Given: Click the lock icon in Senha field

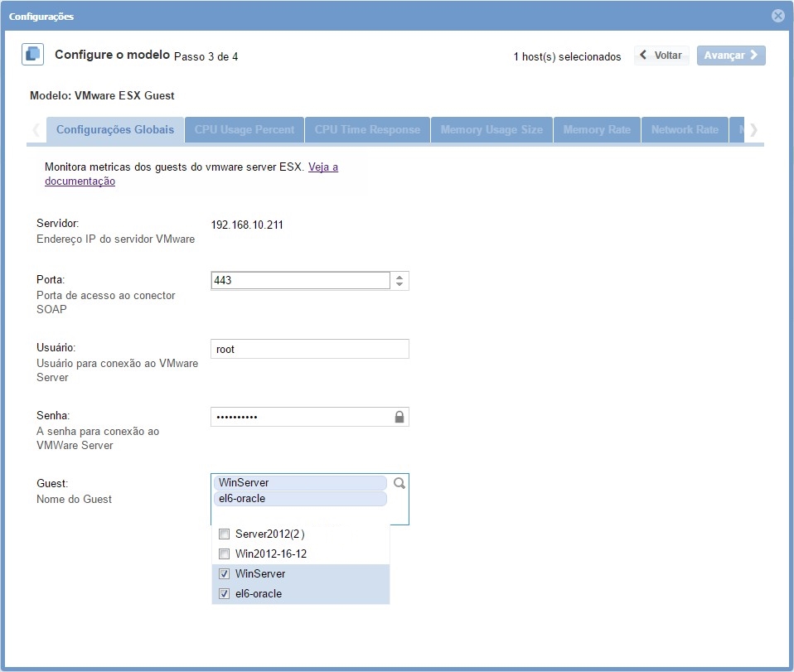Looking at the screenshot, I should click(399, 417).
